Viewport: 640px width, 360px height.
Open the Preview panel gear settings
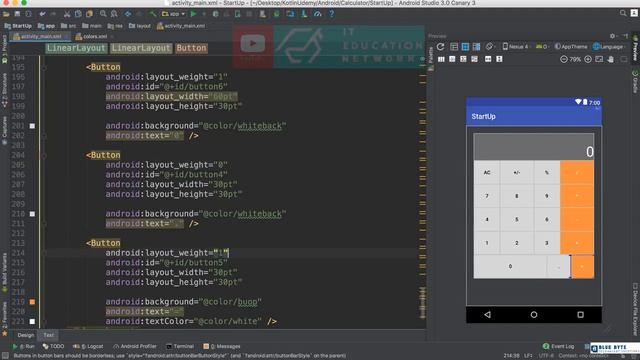click(612, 36)
